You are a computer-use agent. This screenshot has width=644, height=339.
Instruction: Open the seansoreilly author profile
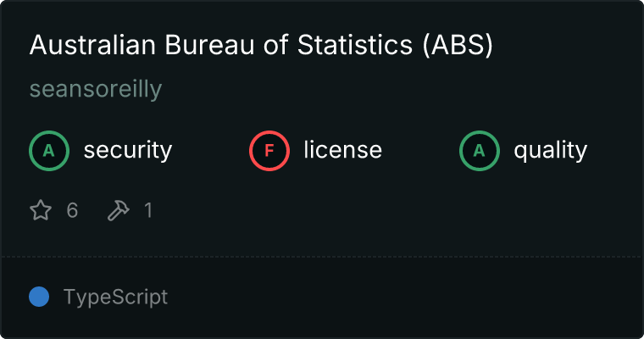[96, 89]
